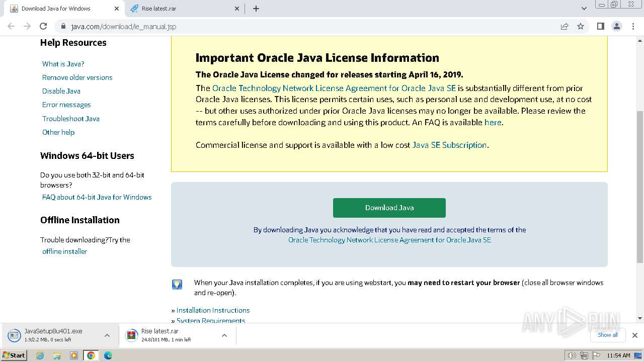Expand options for JavaSetup8u401.exe download
The height and width of the screenshot is (362, 644).
pos(107,335)
